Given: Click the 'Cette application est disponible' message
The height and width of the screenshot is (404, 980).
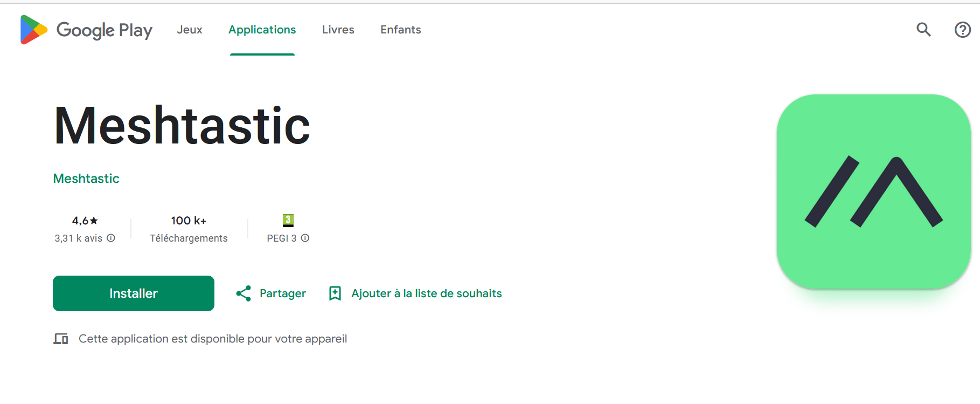Looking at the screenshot, I should 213,339.
